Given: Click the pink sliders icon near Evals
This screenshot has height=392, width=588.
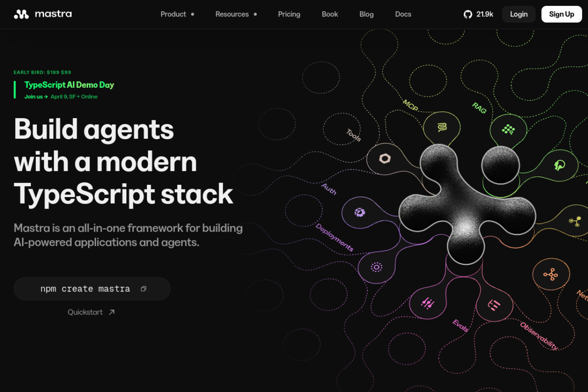Looking at the screenshot, I should (x=428, y=302).
